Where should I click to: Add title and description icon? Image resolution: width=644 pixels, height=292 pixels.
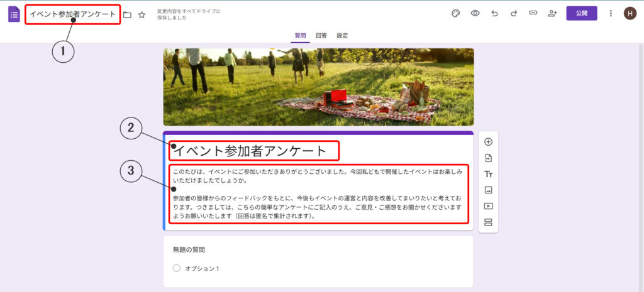(488, 175)
